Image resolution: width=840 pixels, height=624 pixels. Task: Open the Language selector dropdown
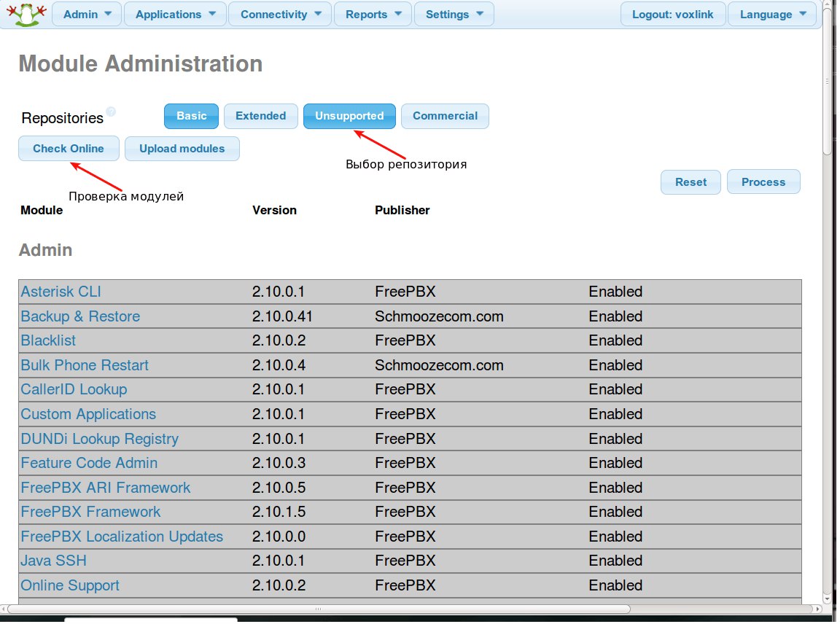(772, 15)
